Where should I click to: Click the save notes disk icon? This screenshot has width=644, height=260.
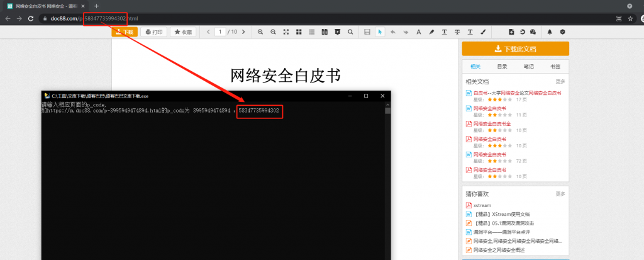367,32
